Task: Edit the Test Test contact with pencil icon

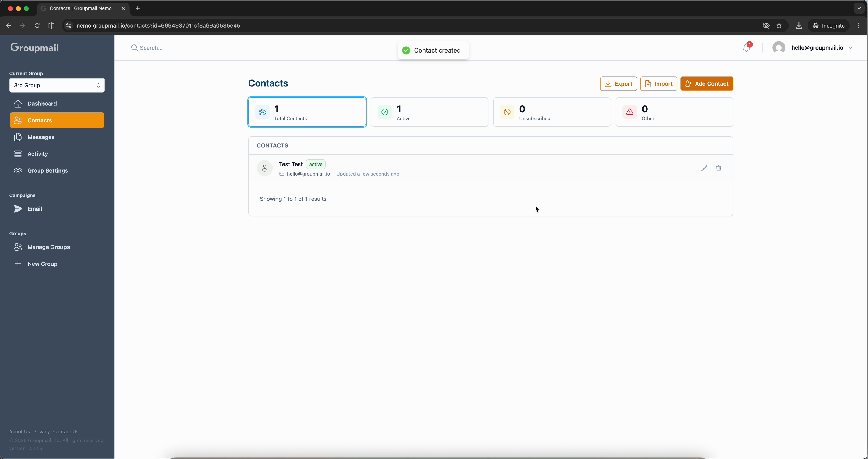Action: tap(704, 168)
